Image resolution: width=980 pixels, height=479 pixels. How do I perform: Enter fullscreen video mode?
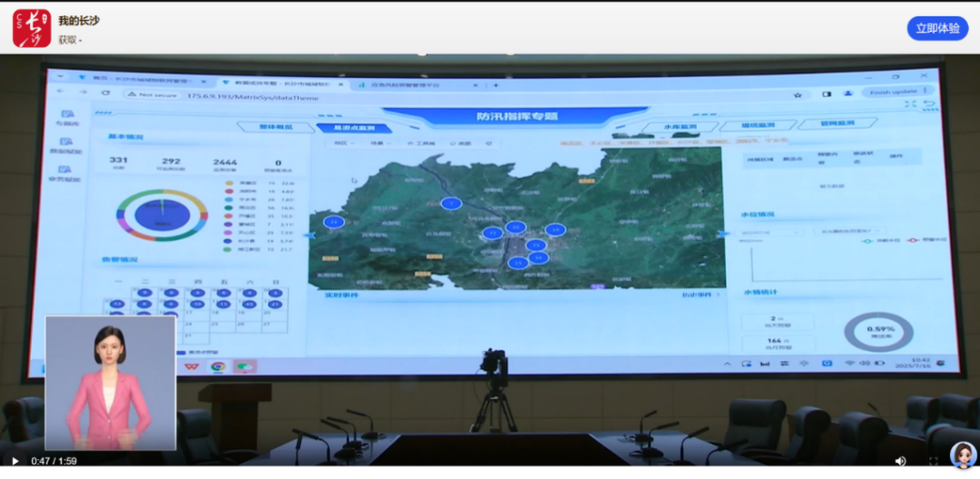pyautogui.click(x=933, y=461)
